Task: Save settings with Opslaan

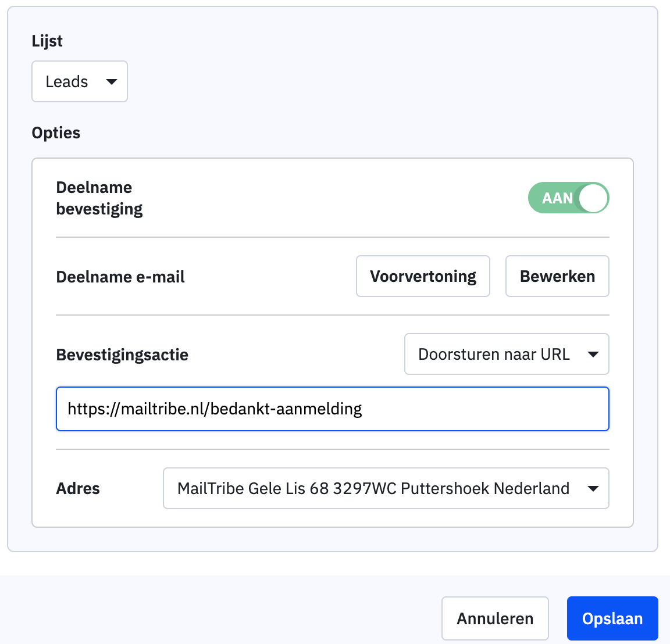Action: tap(612, 618)
